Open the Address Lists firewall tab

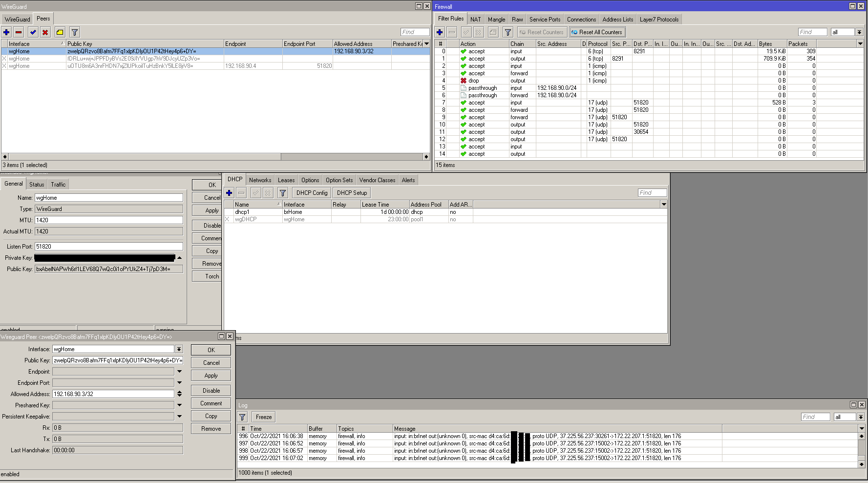point(618,20)
